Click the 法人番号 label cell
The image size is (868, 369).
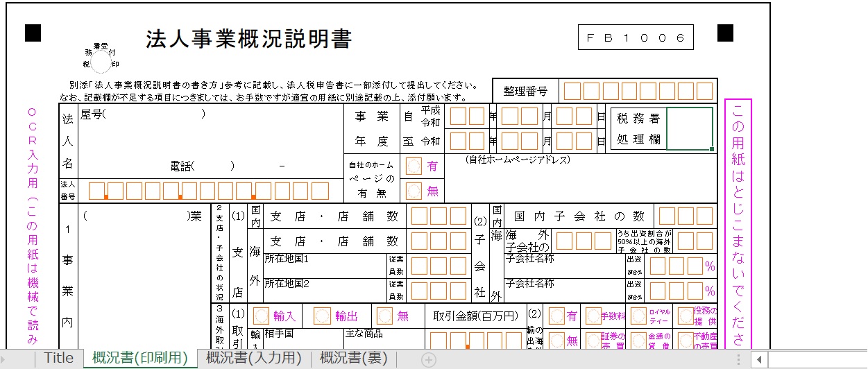pos(68,191)
